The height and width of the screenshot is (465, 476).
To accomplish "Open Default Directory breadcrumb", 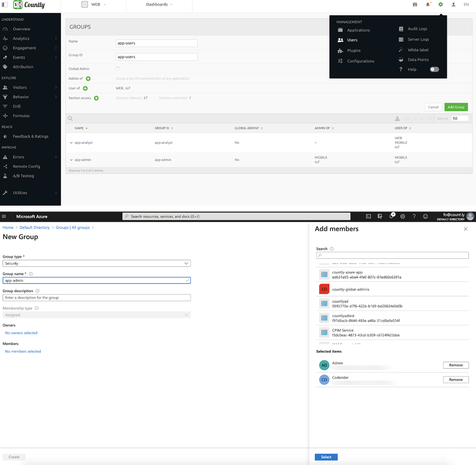I will pyautogui.click(x=35, y=228).
